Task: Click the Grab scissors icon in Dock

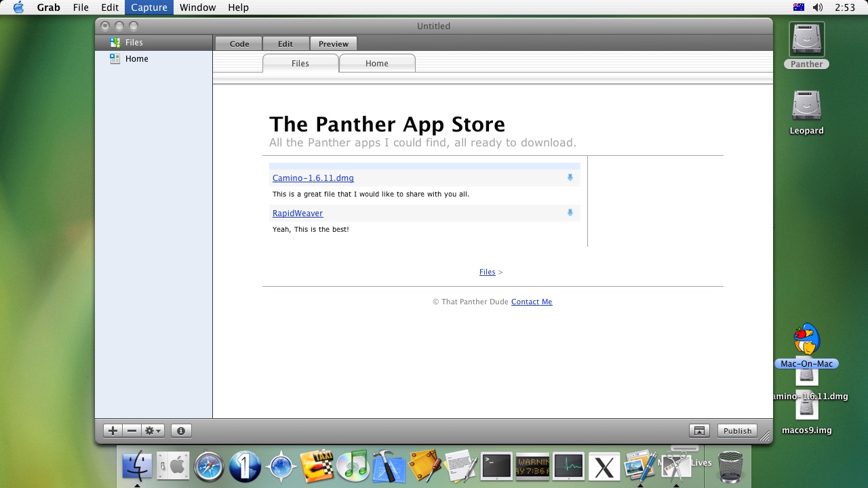Action: [x=676, y=465]
